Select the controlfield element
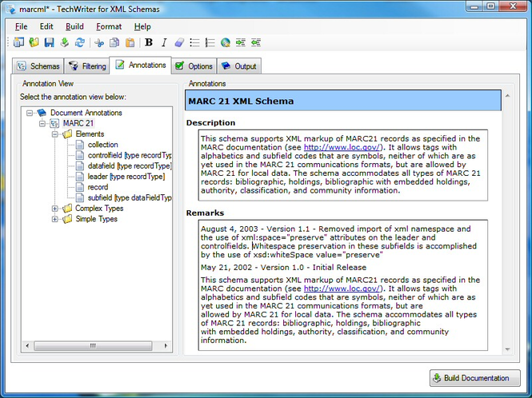Viewport: 532px width, 398px height. click(x=130, y=155)
